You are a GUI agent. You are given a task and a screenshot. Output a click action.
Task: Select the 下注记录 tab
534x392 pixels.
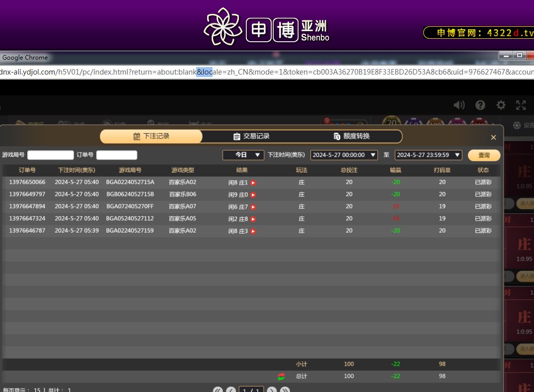click(152, 136)
